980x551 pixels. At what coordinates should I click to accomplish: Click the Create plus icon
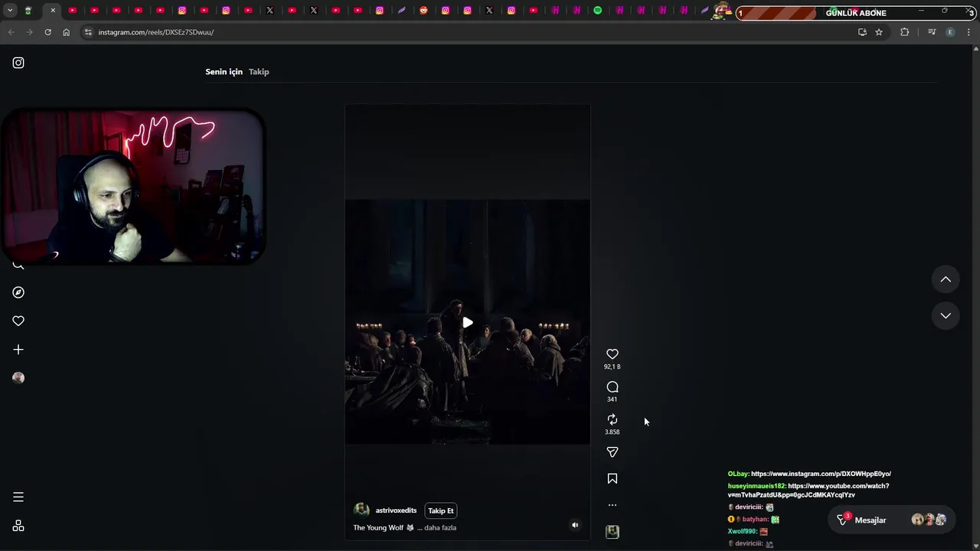(x=18, y=350)
